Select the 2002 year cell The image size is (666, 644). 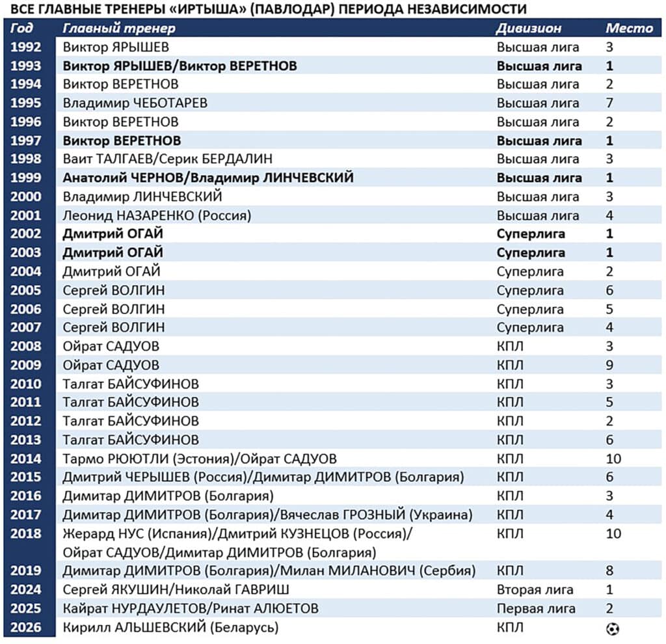tap(26, 234)
